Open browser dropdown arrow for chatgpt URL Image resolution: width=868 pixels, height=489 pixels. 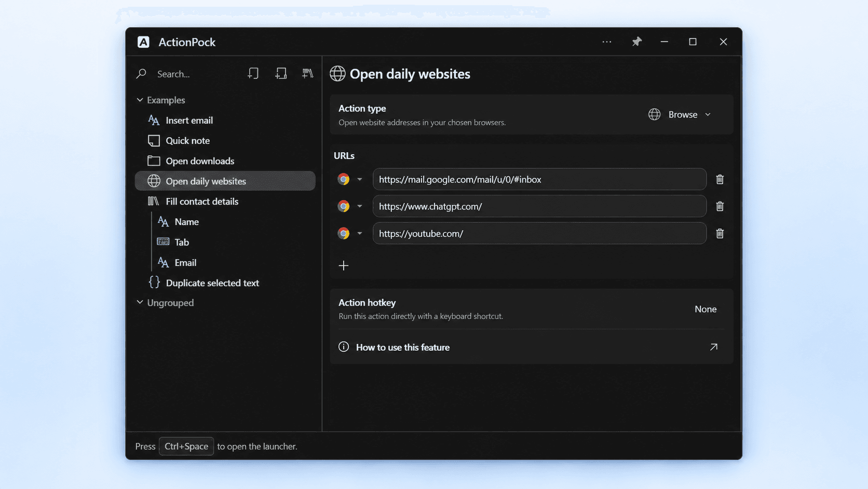point(360,206)
